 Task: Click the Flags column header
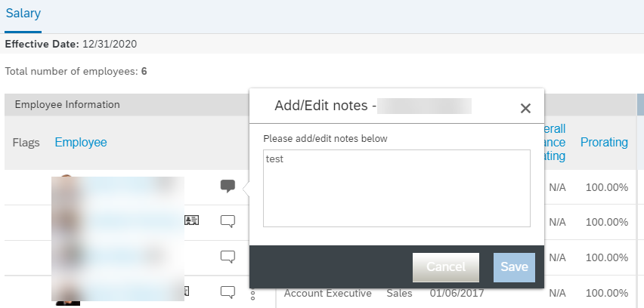tap(26, 143)
